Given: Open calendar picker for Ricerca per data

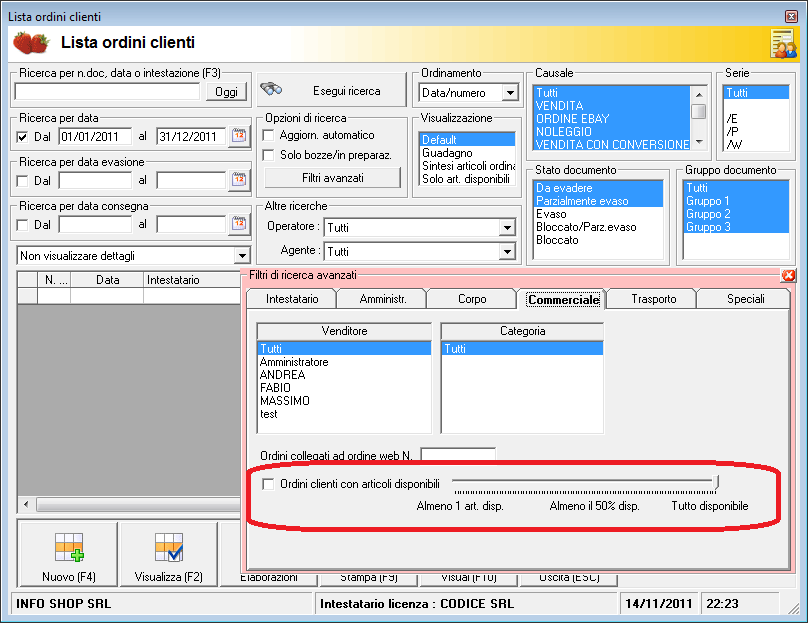Looking at the screenshot, I should (239, 136).
